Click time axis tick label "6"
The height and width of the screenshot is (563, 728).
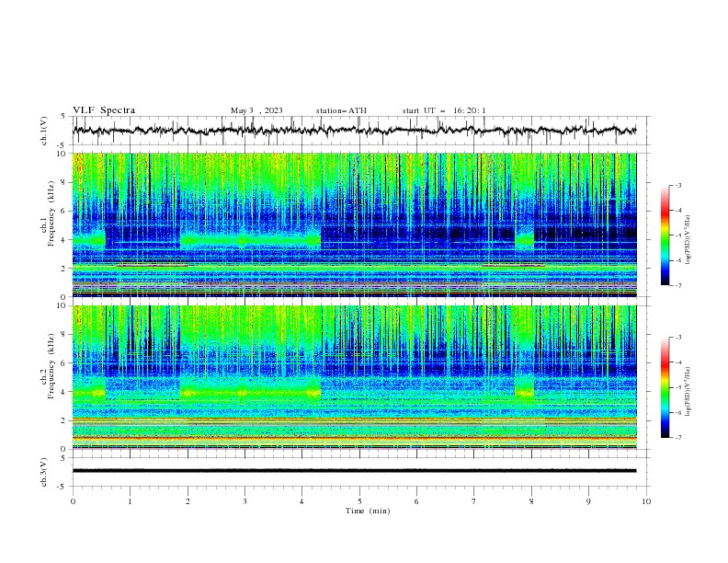416,501
